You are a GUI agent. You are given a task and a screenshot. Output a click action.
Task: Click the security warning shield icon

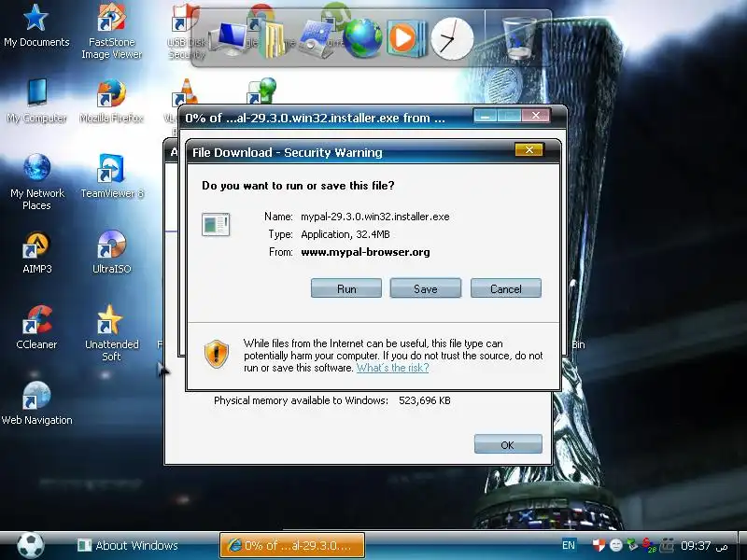[217, 354]
